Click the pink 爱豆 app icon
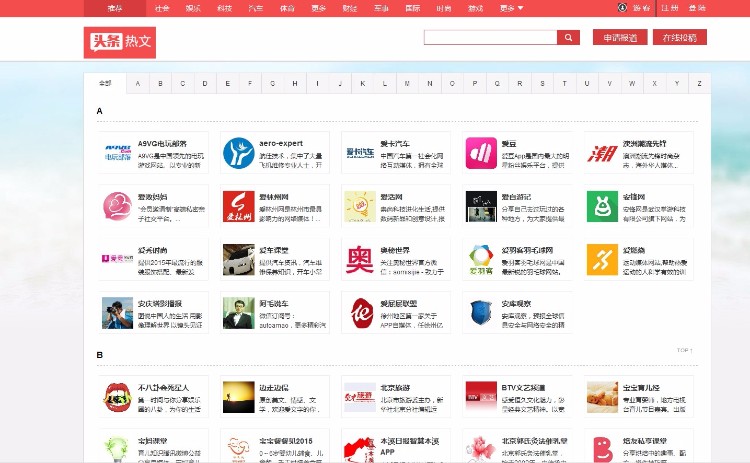750x463 pixels. pos(481,153)
